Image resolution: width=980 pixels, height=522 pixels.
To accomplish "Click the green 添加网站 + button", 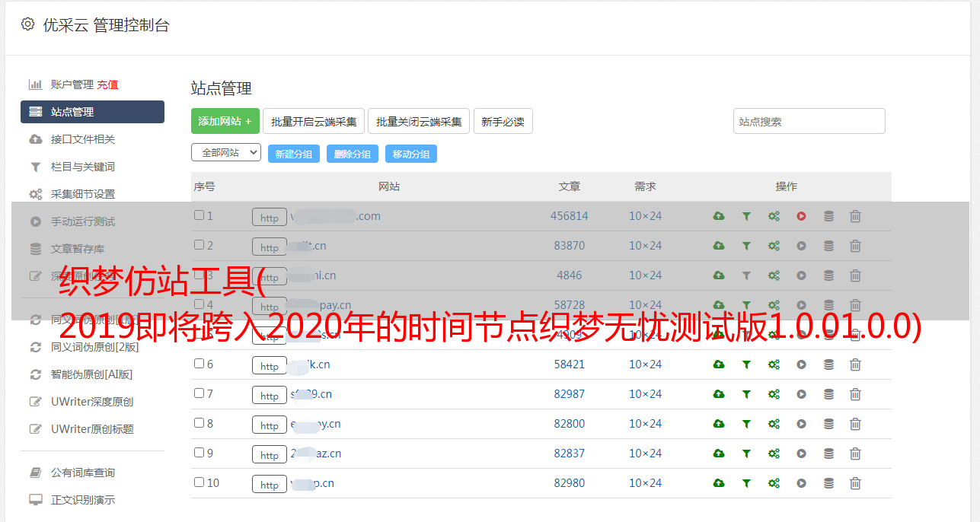I will pyautogui.click(x=225, y=121).
